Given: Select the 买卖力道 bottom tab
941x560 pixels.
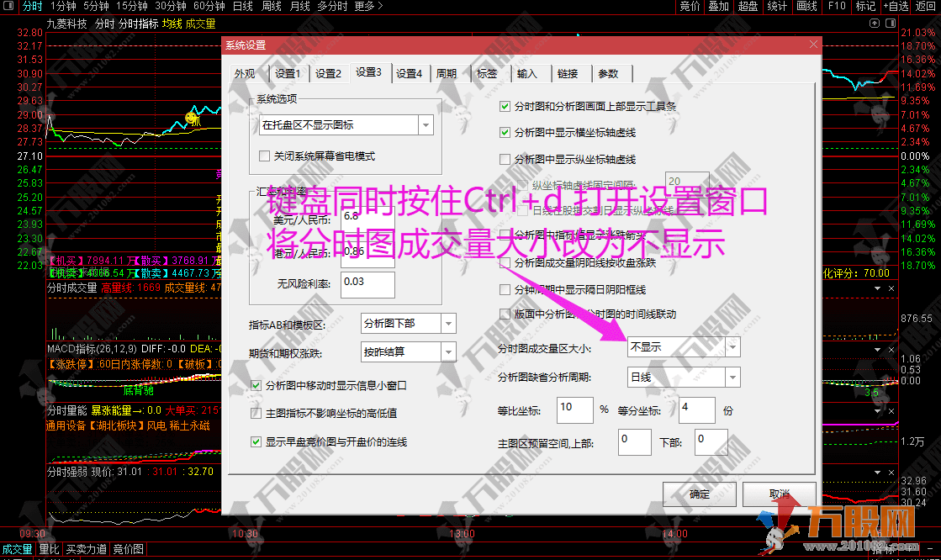Looking at the screenshot, I should 87,549.
